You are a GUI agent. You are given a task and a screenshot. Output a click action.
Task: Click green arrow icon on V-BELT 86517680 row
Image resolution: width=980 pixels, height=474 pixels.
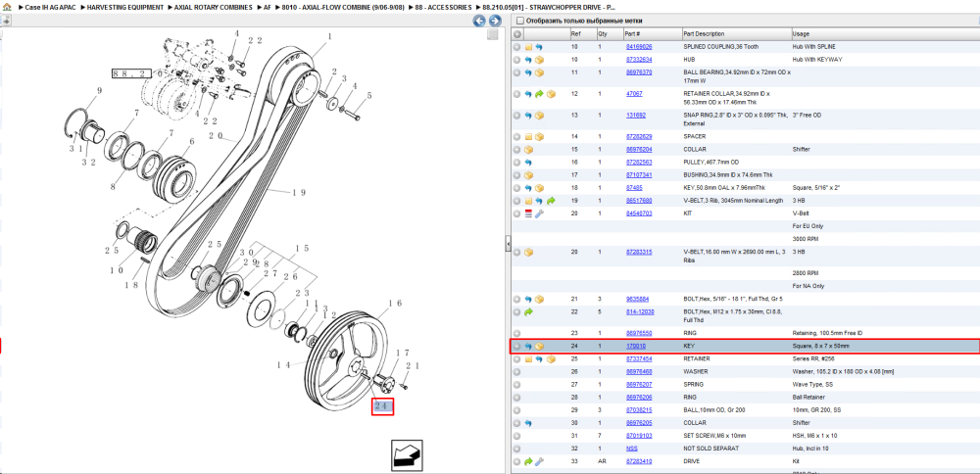551,201
